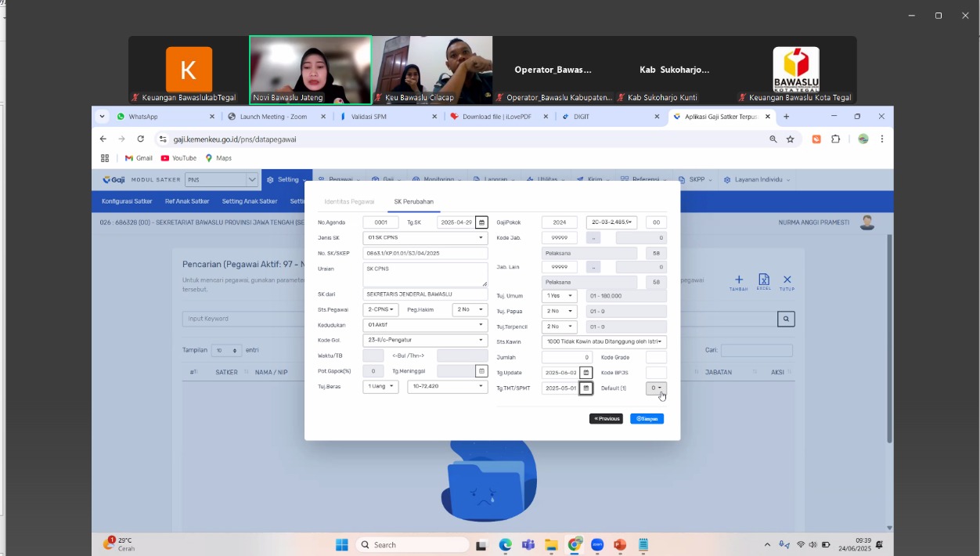Switch to Identitas Pegawai tab
Viewport: 980px width, 556px height.
click(349, 201)
